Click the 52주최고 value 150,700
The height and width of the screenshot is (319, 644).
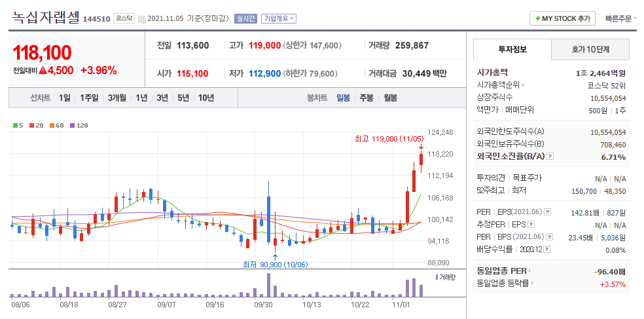[585, 191]
